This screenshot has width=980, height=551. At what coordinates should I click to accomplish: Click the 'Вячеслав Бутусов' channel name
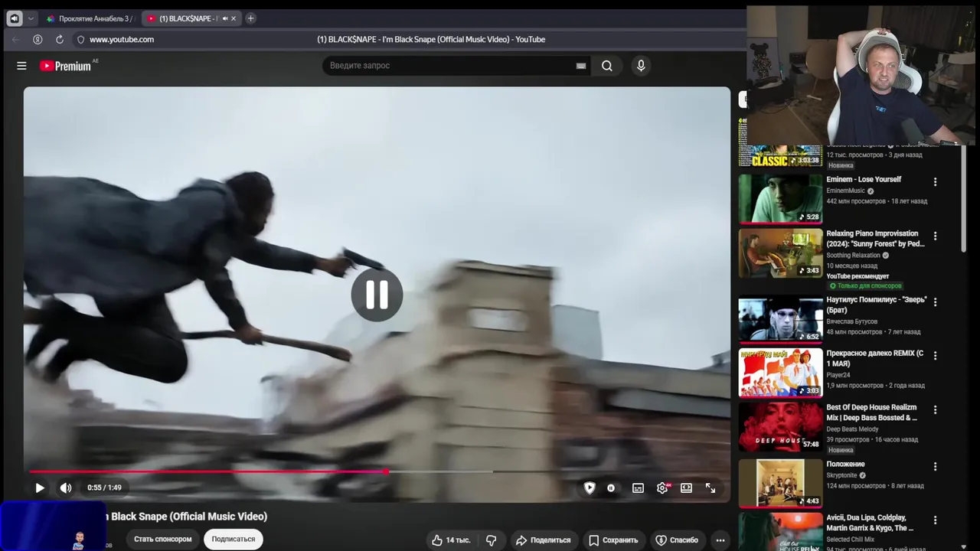[x=852, y=321]
